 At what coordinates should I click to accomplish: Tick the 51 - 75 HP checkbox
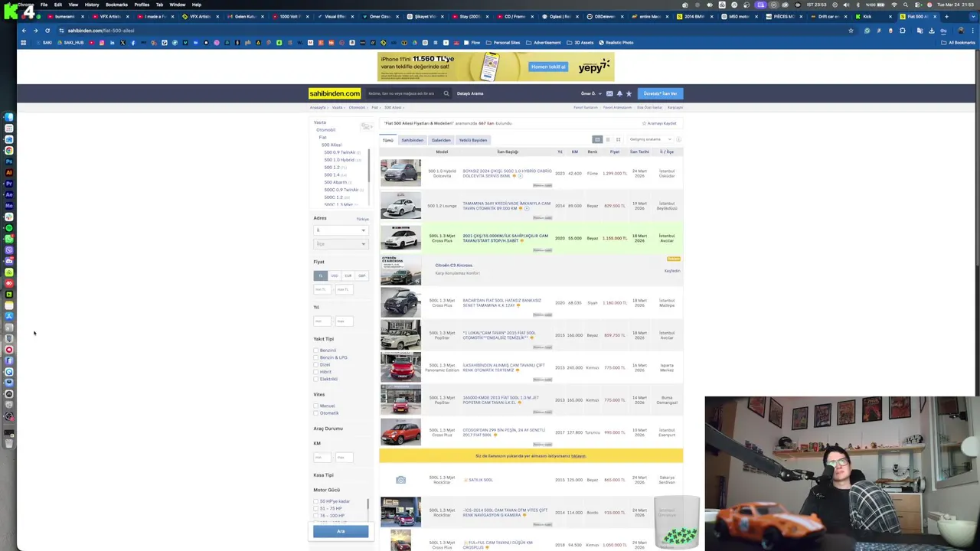tap(315, 508)
